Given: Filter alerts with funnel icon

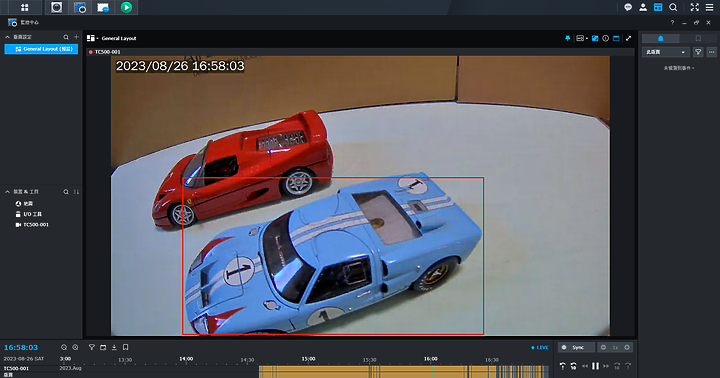Looking at the screenshot, I should (x=698, y=52).
